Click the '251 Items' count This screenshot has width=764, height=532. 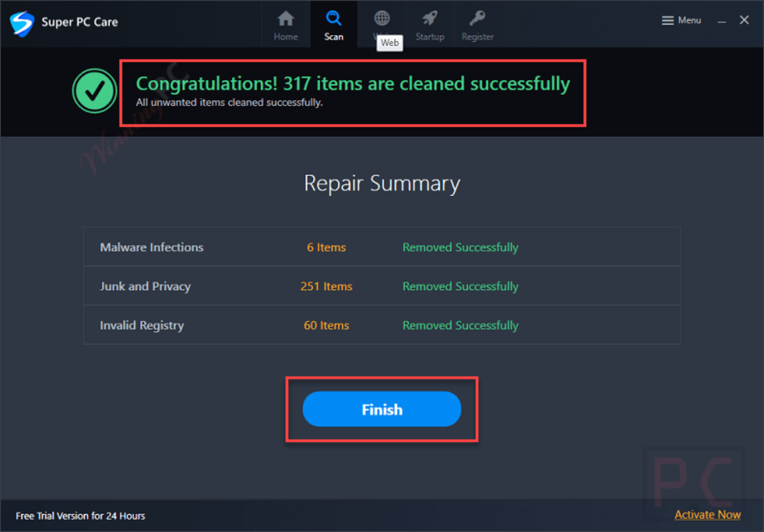[x=326, y=286]
